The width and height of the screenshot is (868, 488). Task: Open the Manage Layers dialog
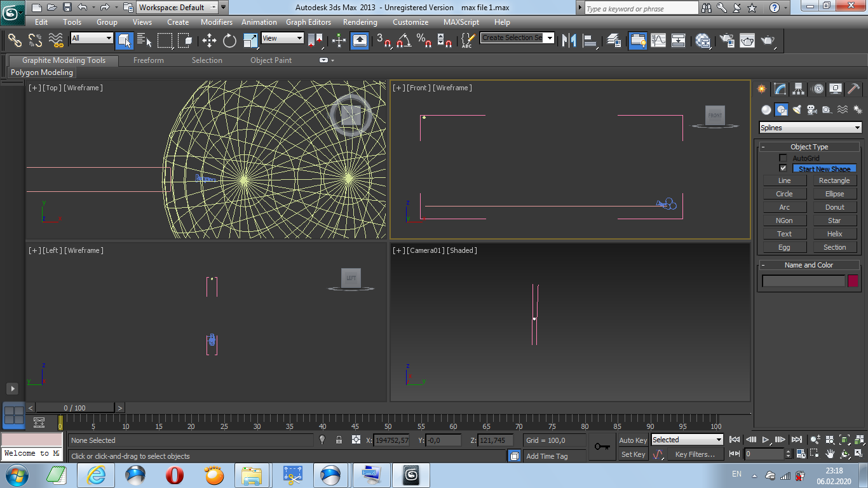[614, 41]
